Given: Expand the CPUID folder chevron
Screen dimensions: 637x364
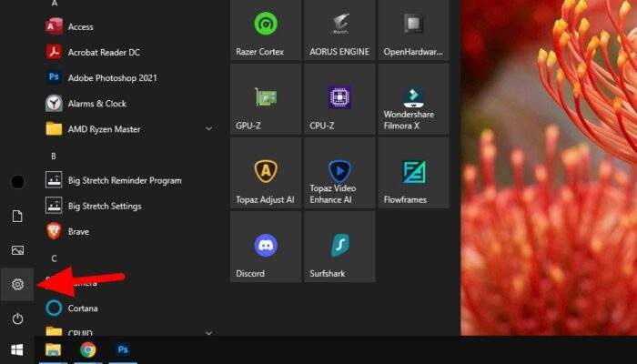Looking at the screenshot, I should (208, 333).
